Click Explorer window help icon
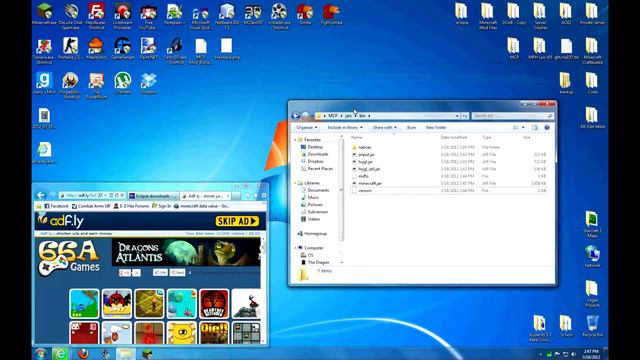The height and width of the screenshot is (360, 640). tap(547, 128)
